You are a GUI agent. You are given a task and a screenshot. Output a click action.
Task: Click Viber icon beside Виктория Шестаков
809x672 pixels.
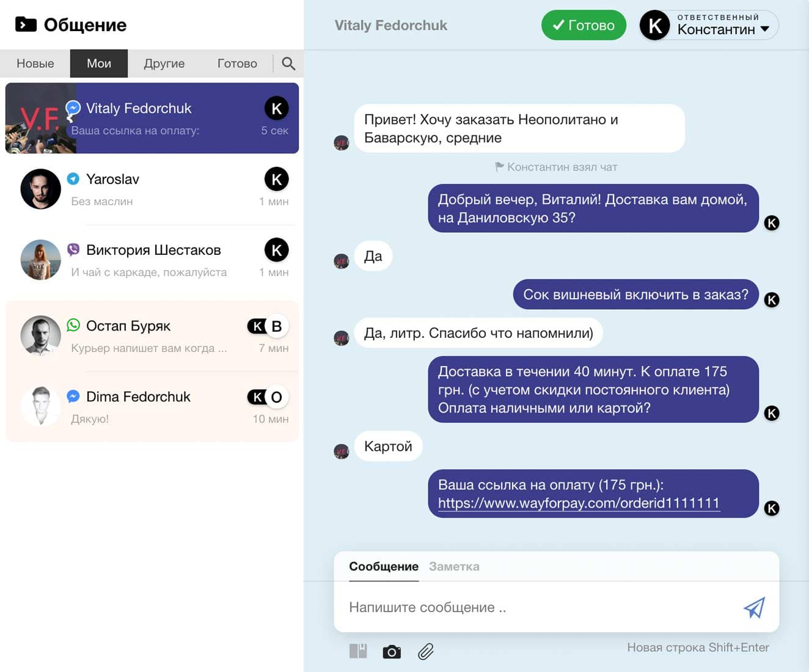click(73, 249)
